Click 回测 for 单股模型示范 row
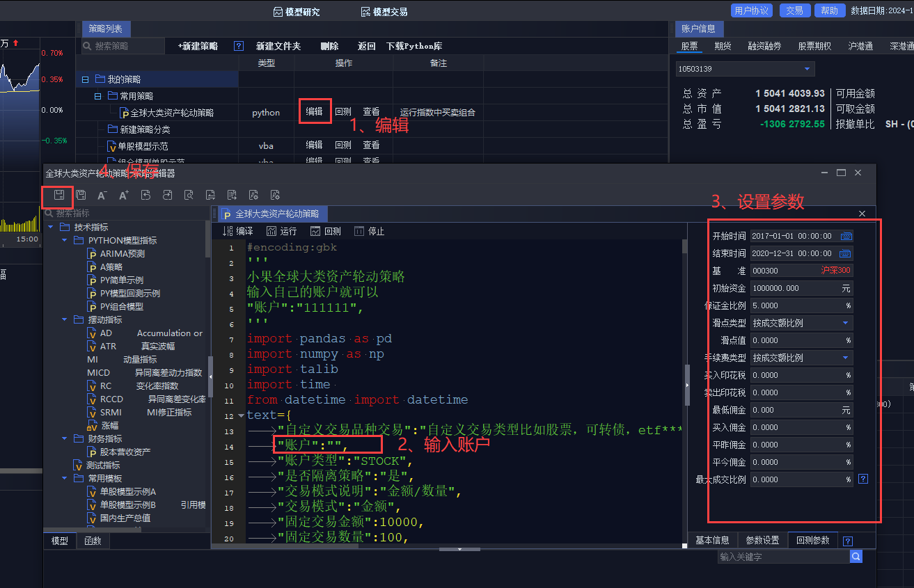 click(x=342, y=145)
